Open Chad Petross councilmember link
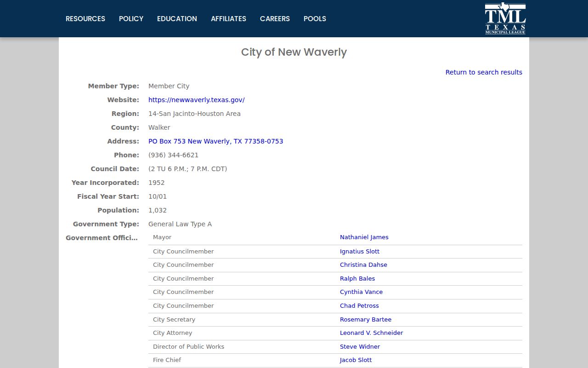 point(359,306)
